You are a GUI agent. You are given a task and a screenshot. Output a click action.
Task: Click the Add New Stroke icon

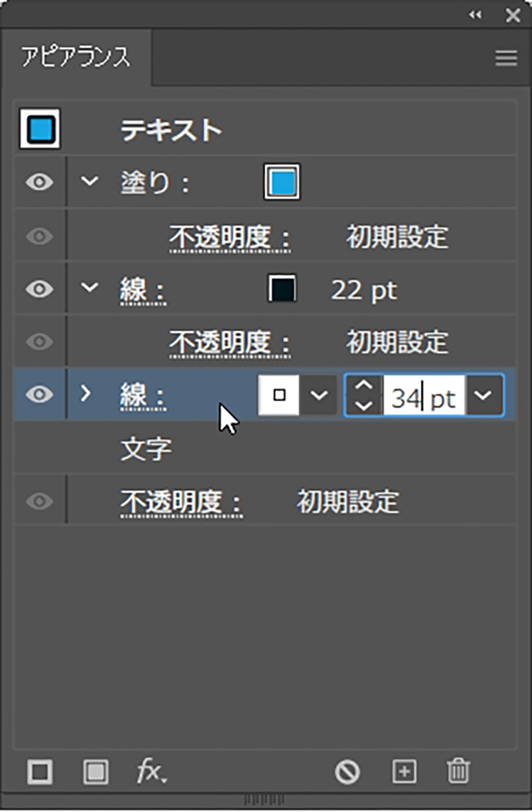click(40, 772)
